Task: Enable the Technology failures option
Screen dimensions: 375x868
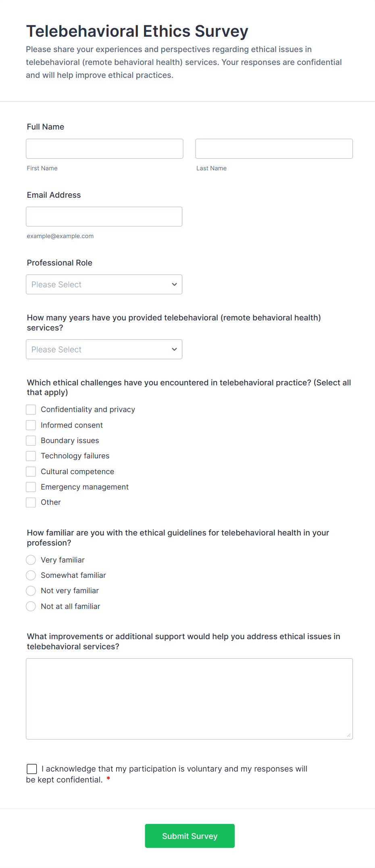Action: pos(31,456)
